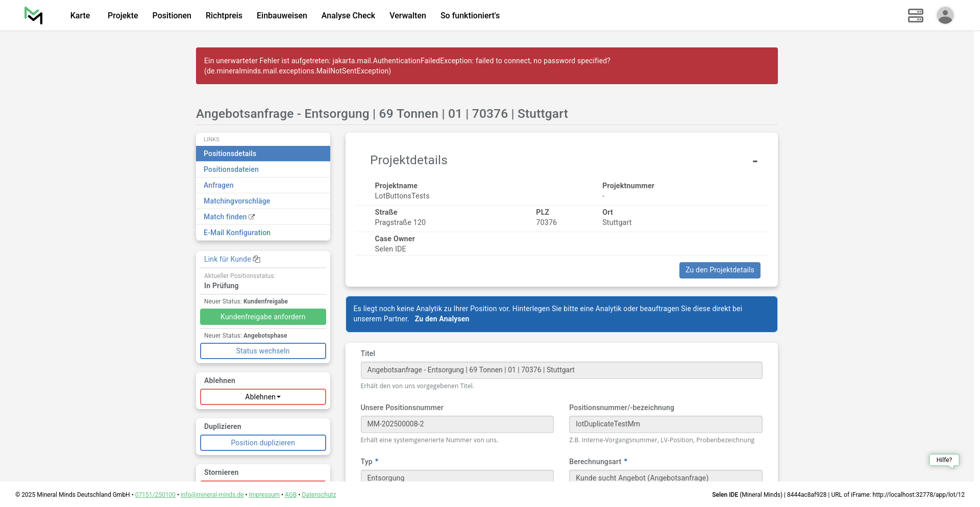
Task: Click the Positionsnummer/-bezeichnung input field
Action: 665,424
